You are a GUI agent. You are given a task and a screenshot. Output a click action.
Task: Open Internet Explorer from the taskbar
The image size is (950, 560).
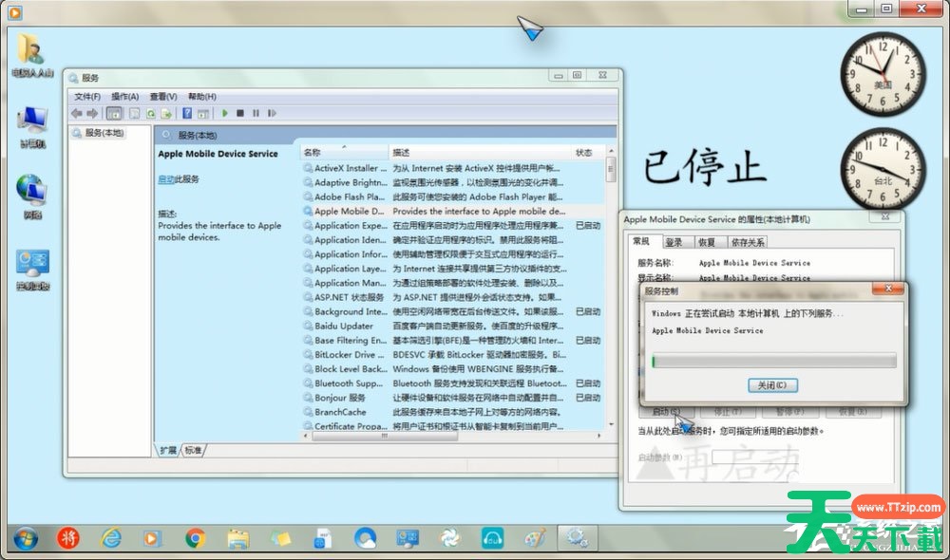tap(111, 538)
